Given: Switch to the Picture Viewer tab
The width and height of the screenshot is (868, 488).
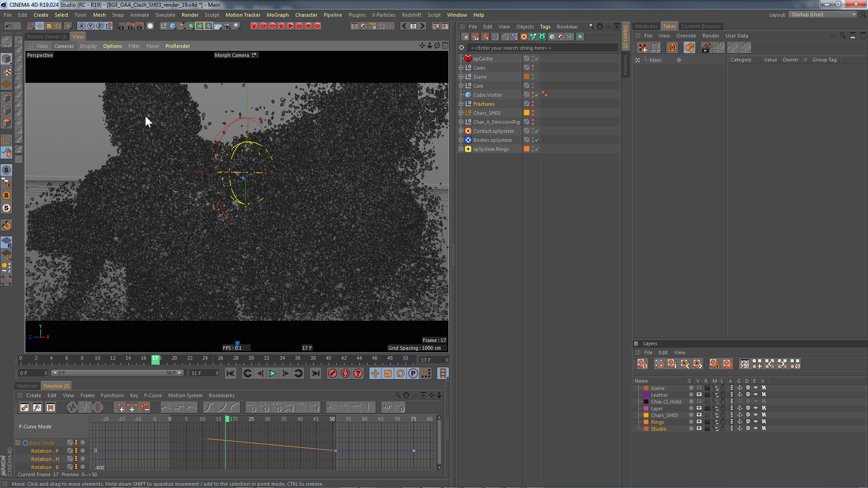Looking at the screenshot, I should point(47,37).
